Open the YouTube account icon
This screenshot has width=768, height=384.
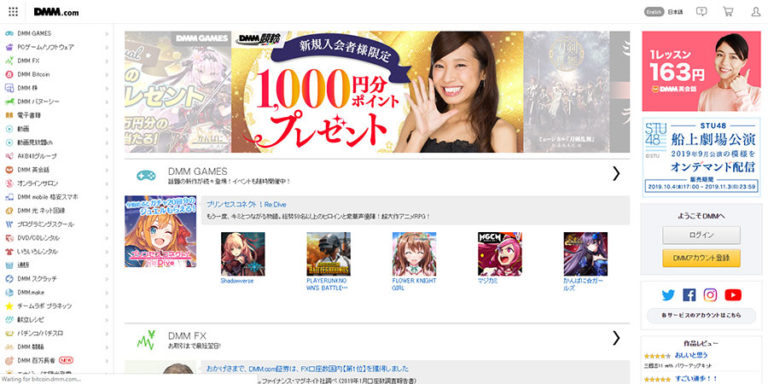click(733, 295)
